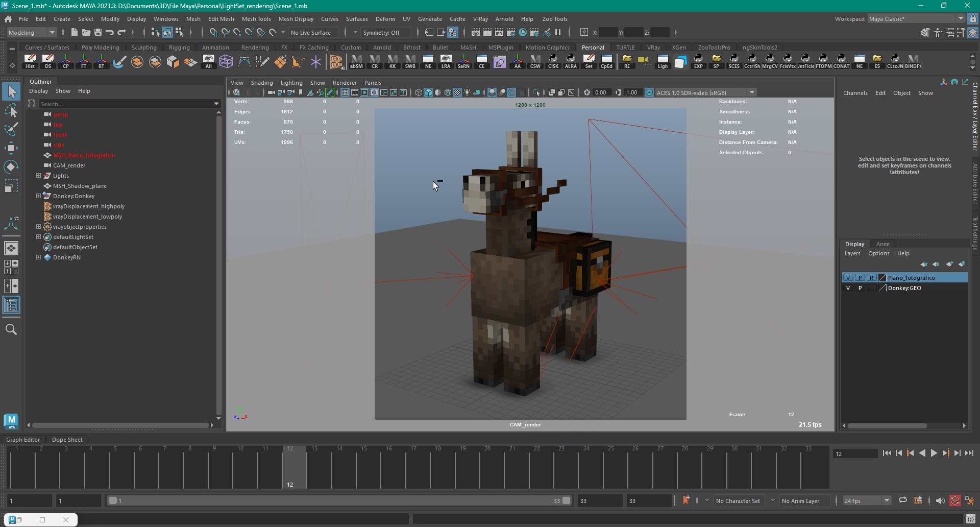This screenshot has width=980, height=527.
Task: Click the shelf settings gear icon
Action: (x=12, y=65)
